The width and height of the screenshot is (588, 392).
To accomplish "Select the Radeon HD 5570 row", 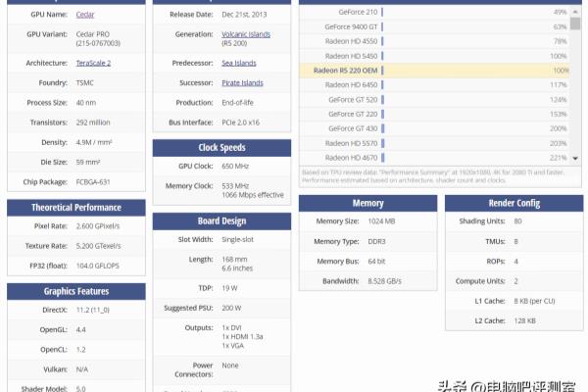I will click(x=434, y=143).
